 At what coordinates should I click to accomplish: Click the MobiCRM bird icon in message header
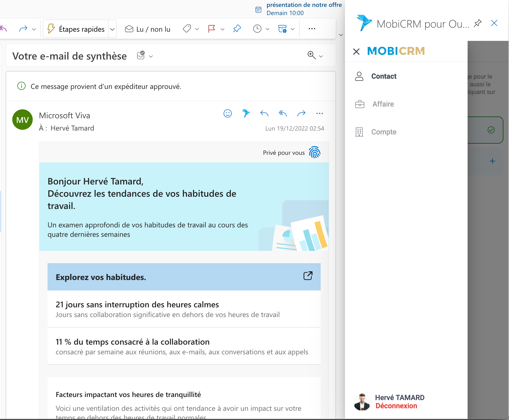click(x=246, y=113)
